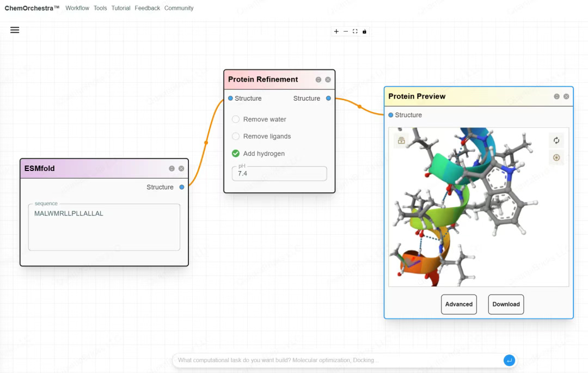This screenshot has height=373, width=588.
Task: Disable the Add hydrogen option
Action: [236, 154]
